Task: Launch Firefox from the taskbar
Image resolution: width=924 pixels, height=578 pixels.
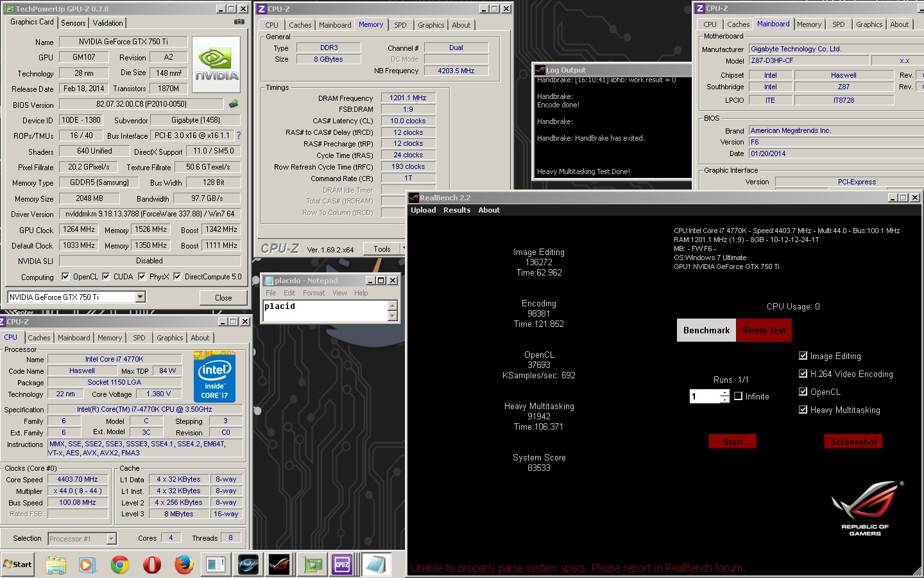Action: coord(184,565)
